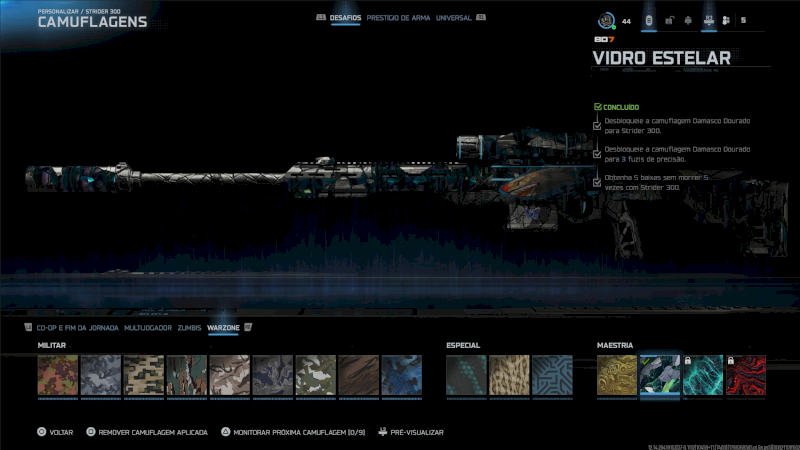Click the circle icon next to Voltar
This screenshot has width=800, height=450.
(41, 432)
